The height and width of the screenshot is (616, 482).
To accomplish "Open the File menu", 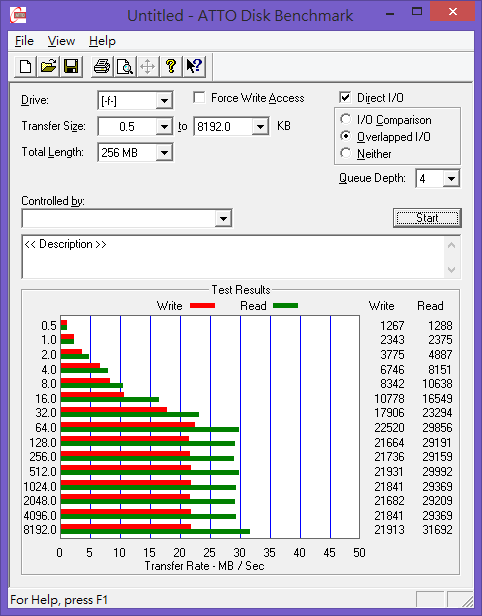I will 24,41.
